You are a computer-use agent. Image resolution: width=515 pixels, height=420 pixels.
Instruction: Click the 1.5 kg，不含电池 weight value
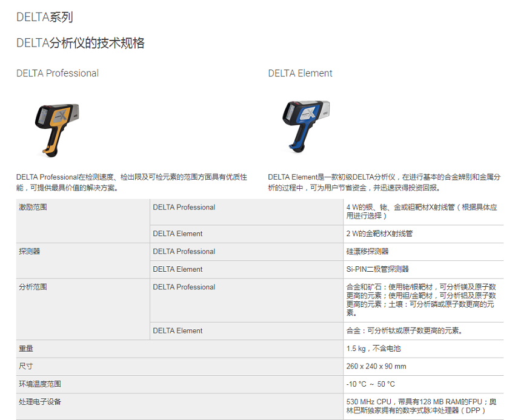pyautogui.click(x=373, y=349)
